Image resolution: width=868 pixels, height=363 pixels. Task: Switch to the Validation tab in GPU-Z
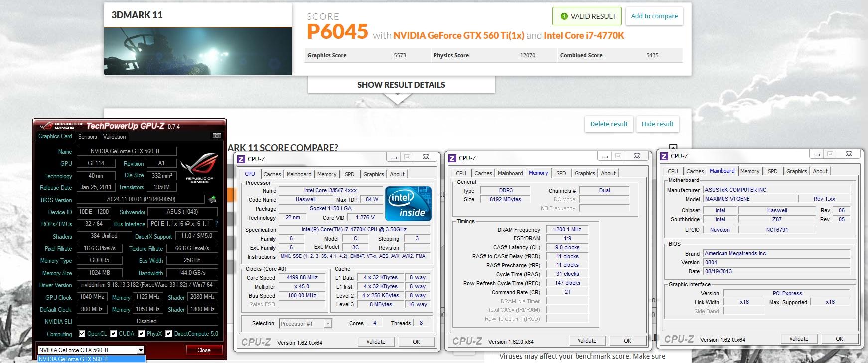pyautogui.click(x=114, y=136)
